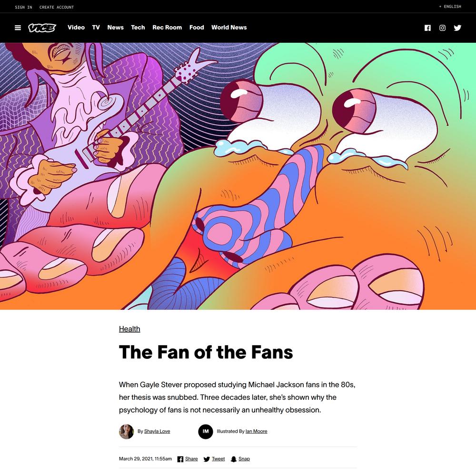Click the Snapchat ghost icon
This screenshot has height=476, width=476.
click(x=233, y=459)
